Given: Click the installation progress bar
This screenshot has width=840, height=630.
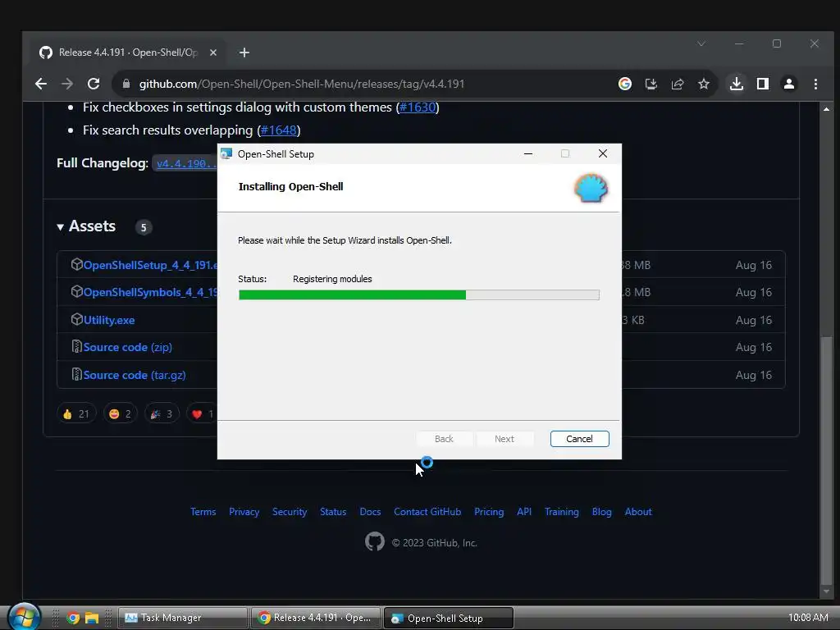Looking at the screenshot, I should (x=419, y=294).
